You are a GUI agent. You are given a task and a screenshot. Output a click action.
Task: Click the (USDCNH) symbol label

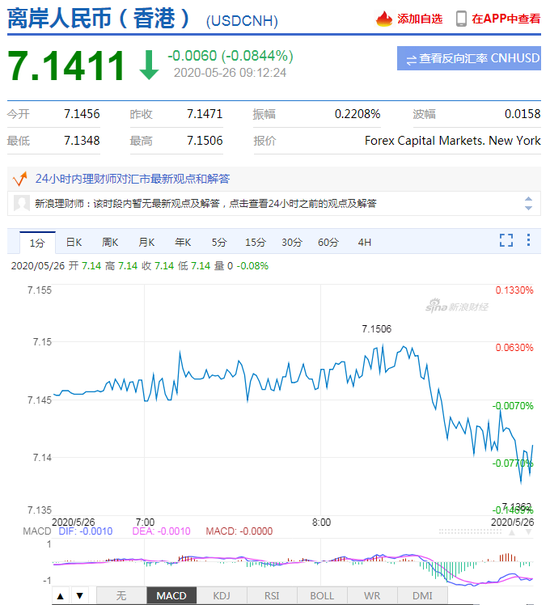(x=242, y=21)
